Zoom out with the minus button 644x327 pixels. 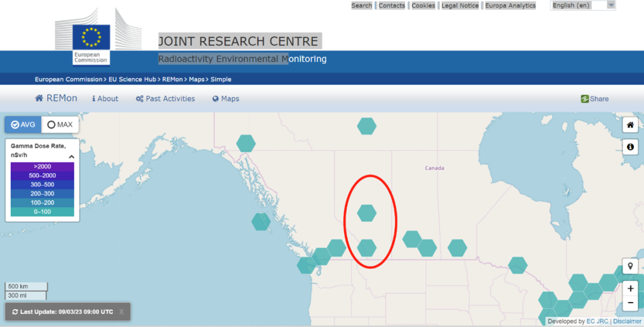(x=630, y=303)
